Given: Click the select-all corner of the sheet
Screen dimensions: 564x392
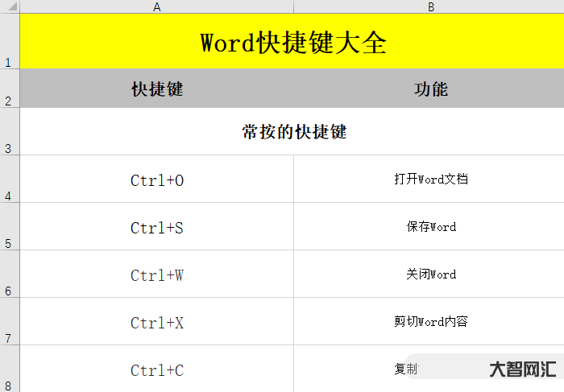Looking at the screenshot, I should click(9, 6).
